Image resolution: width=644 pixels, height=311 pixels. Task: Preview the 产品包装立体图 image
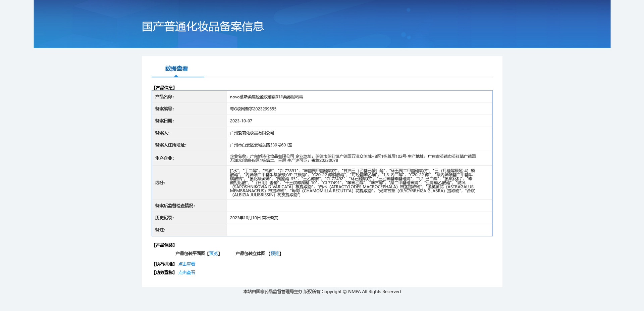pyautogui.click(x=275, y=253)
